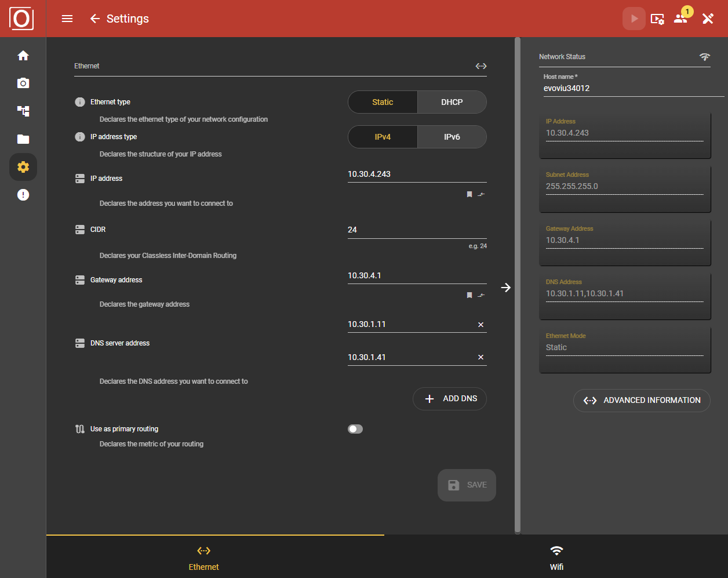Switch to the Wifi tab
The height and width of the screenshot is (578, 728).
(x=556, y=557)
